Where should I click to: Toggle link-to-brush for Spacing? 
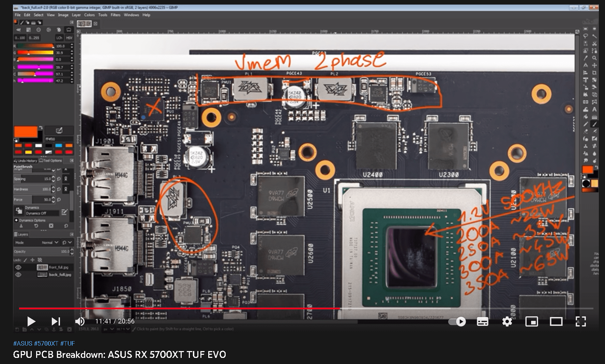click(x=66, y=179)
